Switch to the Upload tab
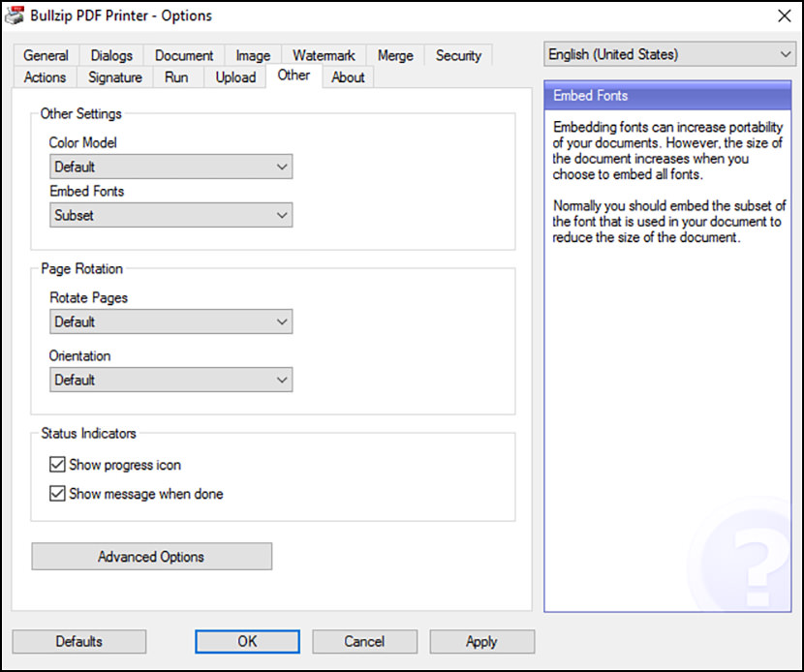The width and height of the screenshot is (804, 672). pos(235,77)
